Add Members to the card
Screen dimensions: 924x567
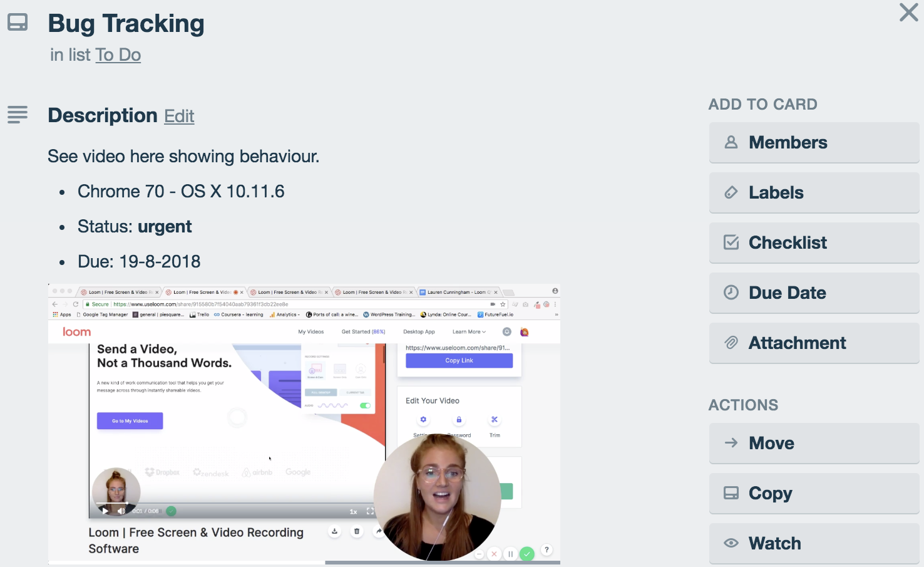tap(814, 143)
